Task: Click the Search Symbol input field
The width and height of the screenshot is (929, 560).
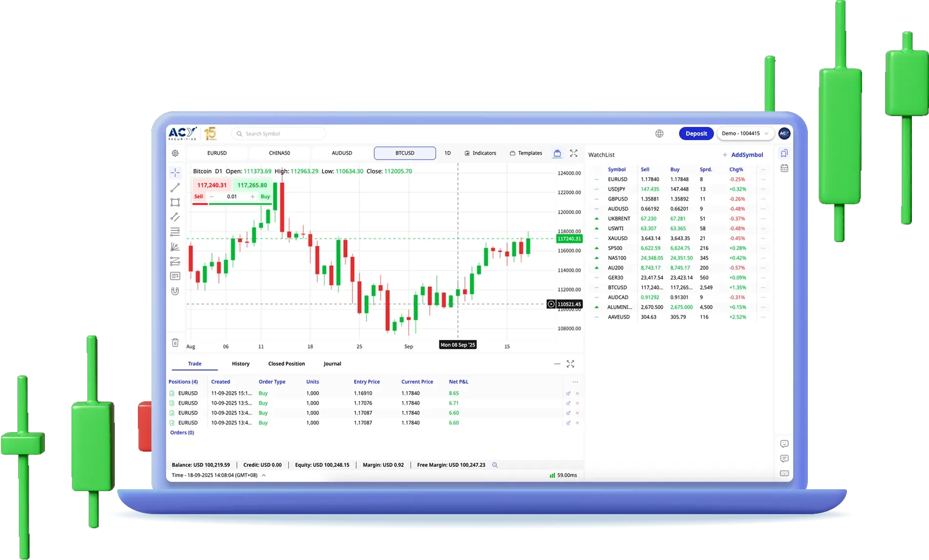Action: point(278,133)
